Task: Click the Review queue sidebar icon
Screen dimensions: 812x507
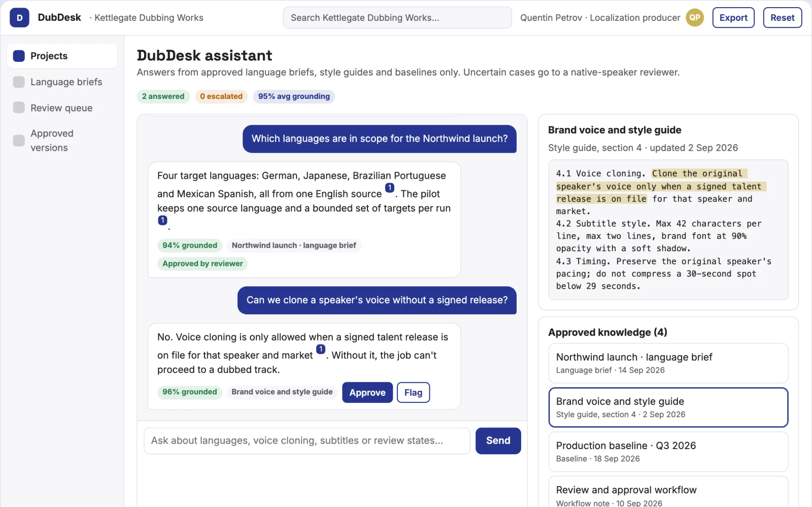Action: [19, 108]
